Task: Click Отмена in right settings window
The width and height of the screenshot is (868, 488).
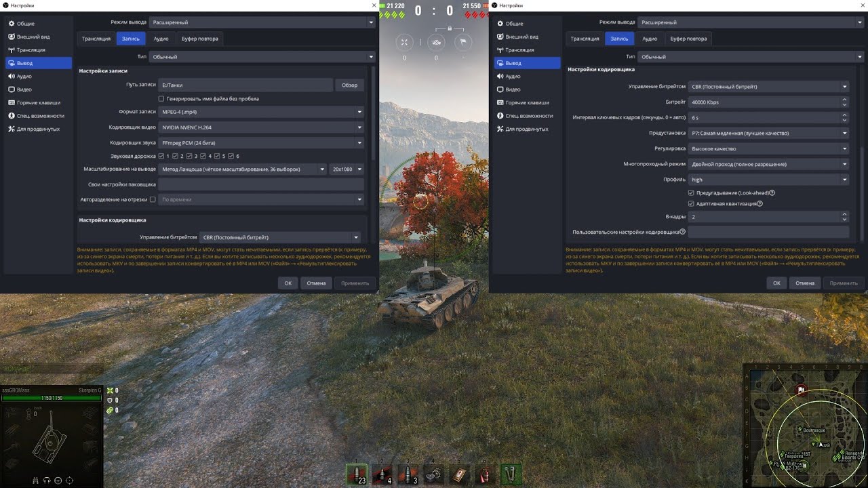Action: (805, 283)
